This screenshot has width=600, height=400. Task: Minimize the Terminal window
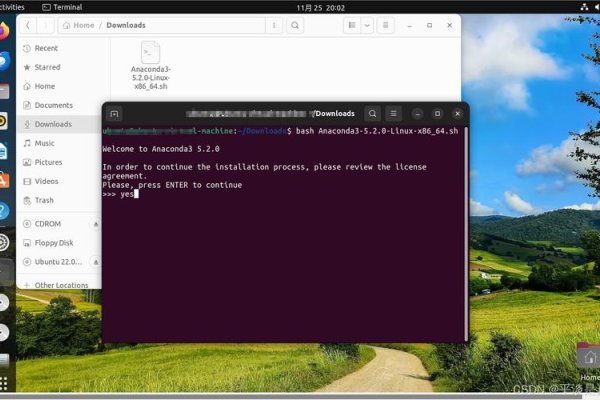(418, 114)
